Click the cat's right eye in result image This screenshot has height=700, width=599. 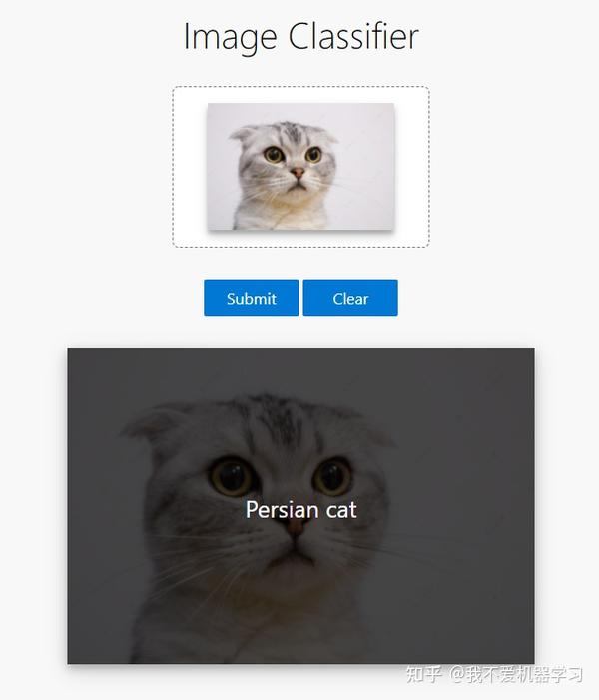click(333, 476)
